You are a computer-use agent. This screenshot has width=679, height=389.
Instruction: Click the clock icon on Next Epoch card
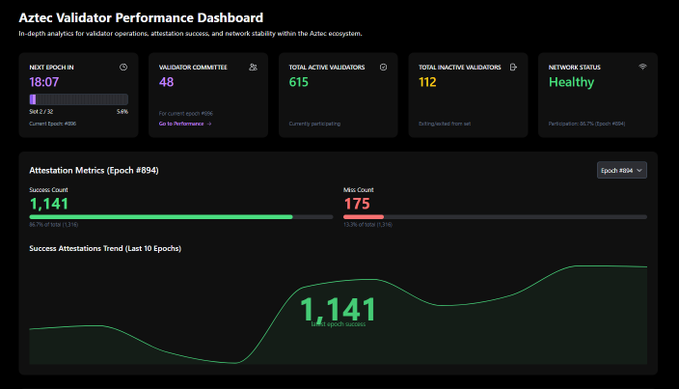tap(123, 67)
